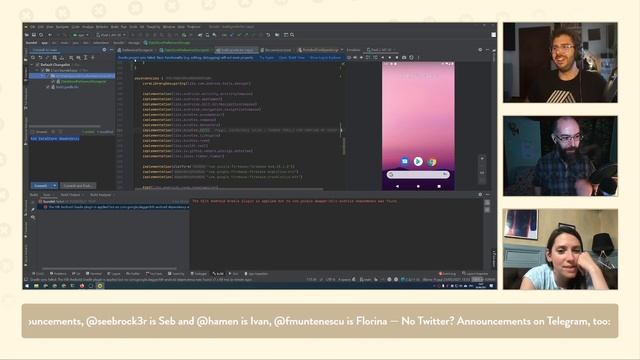This screenshot has height=360, width=640.
Task: Click the emulator Home circle toolbar icon
Action: [x=389, y=58]
